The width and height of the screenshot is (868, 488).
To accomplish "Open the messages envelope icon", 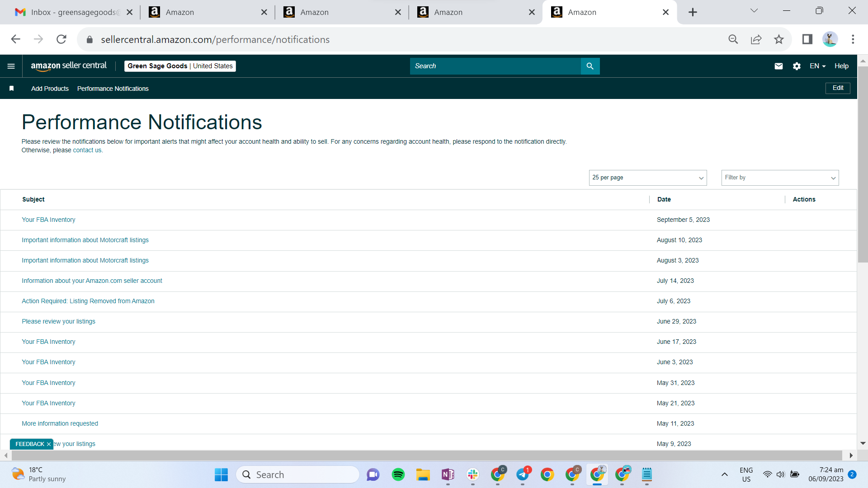I will coord(778,66).
